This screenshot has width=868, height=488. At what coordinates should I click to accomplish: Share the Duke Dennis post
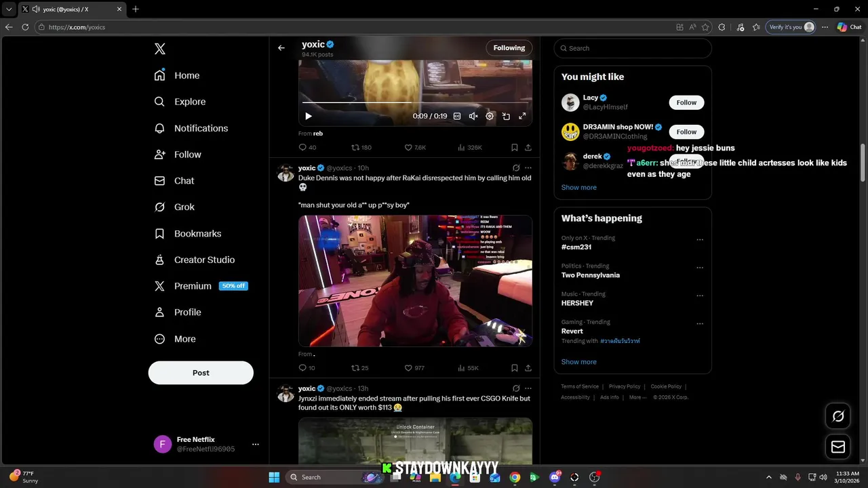528,368
